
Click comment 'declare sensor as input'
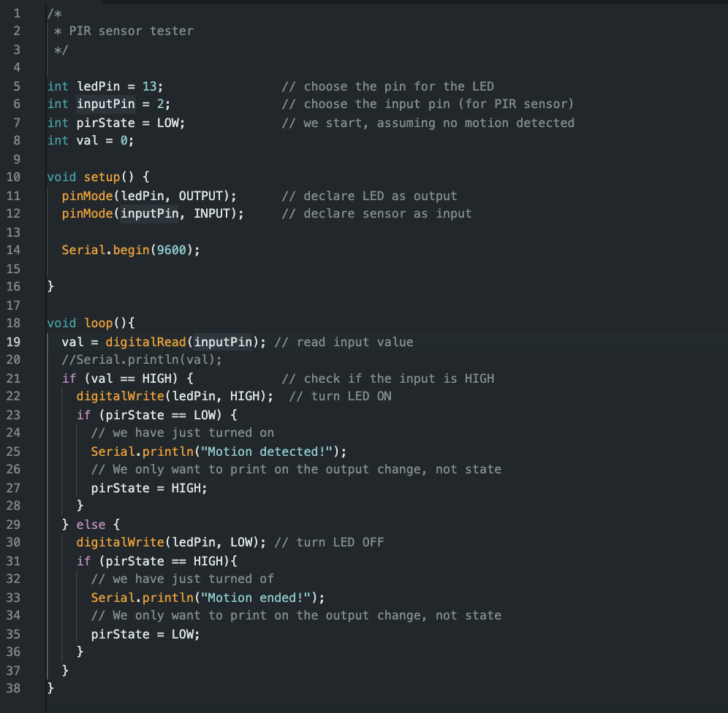387,213
